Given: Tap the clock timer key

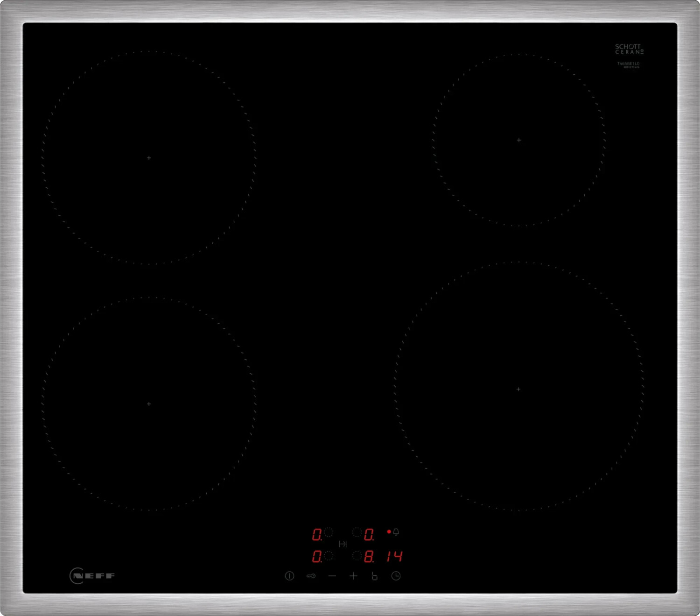Looking at the screenshot, I should tap(396, 576).
